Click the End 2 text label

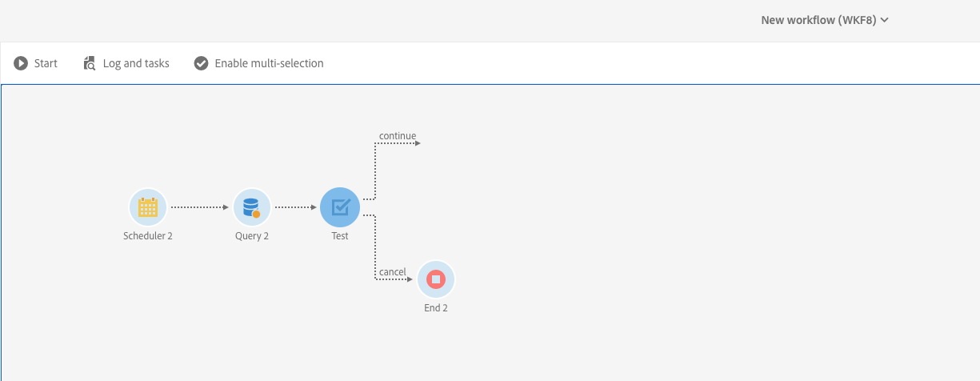click(436, 308)
